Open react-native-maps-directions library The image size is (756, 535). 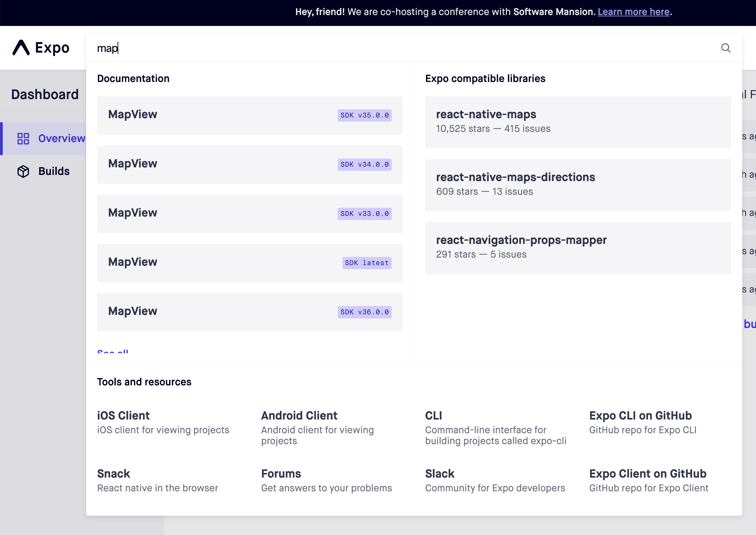click(x=578, y=184)
